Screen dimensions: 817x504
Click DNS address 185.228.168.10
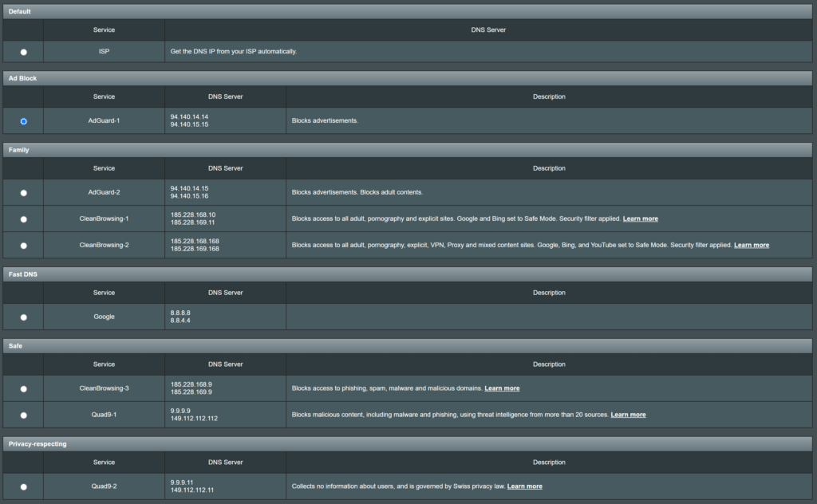point(193,215)
